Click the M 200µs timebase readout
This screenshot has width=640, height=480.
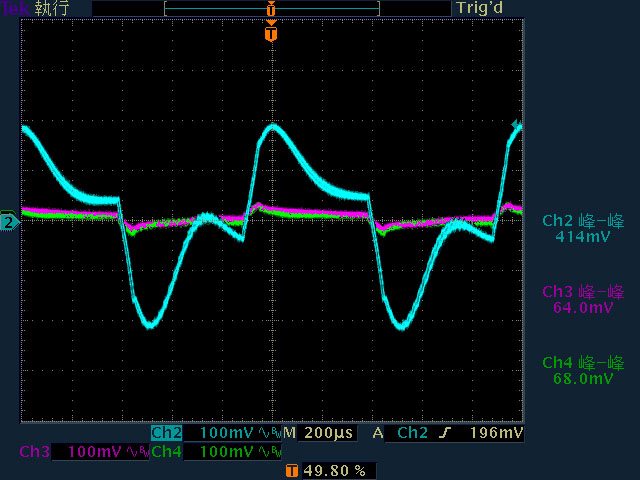[317, 433]
